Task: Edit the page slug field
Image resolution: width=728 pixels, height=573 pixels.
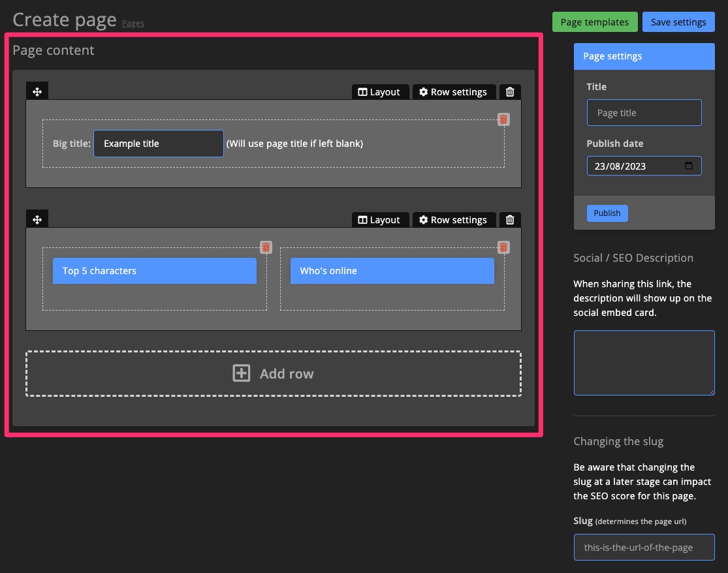Action: 644,547
